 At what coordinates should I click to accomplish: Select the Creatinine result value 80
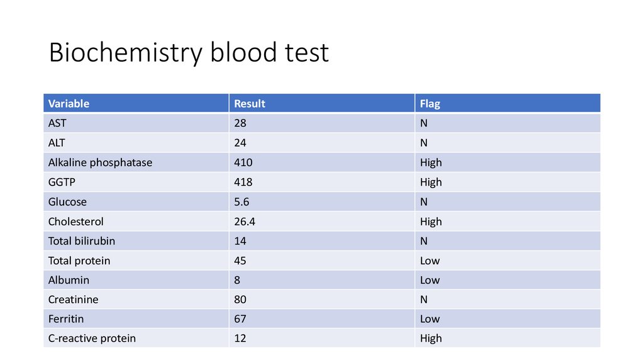click(x=240, y=299)
